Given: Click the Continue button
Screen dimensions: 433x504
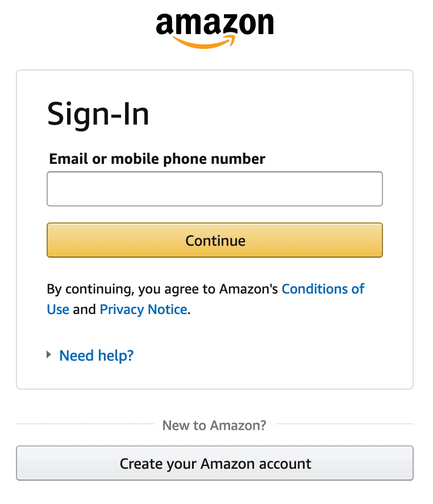Looking at the screenshot, I should (x=215, y=240).
